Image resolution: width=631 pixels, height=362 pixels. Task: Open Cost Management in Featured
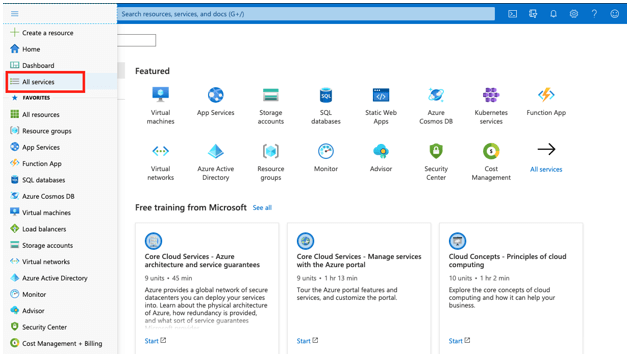tap(491, 162)
